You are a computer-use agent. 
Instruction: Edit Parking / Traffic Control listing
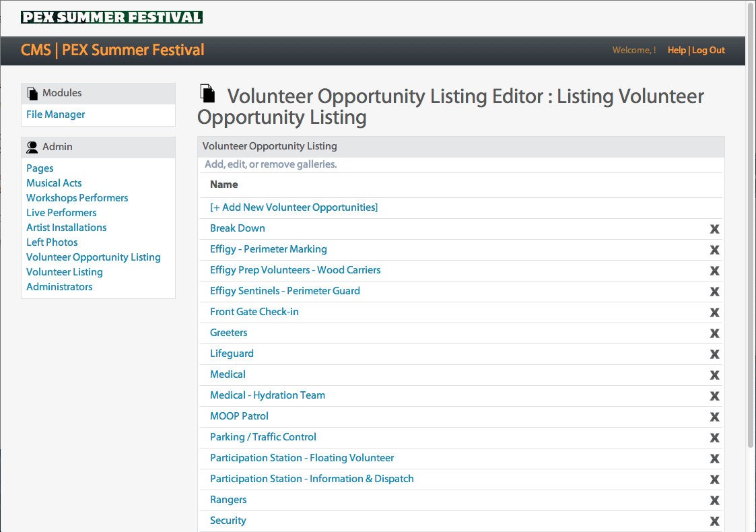pyautogui.click(x=263, y=437)
